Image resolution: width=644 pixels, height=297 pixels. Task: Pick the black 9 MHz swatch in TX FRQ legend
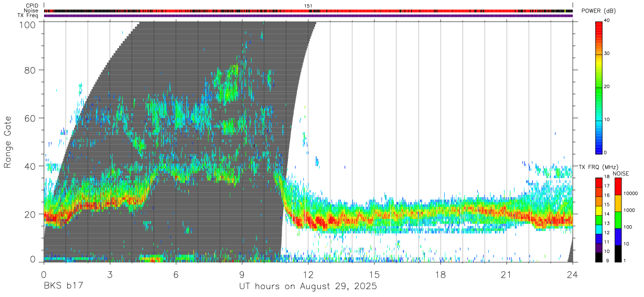point(598,256)
